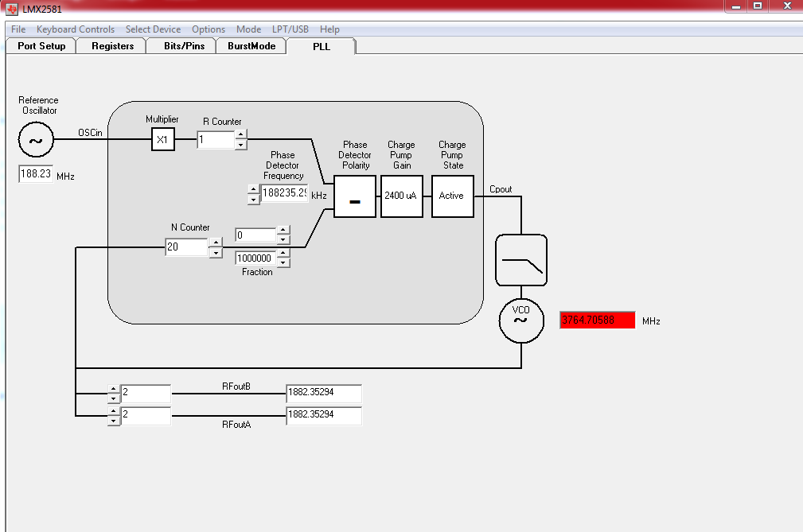Decrement the RFoutB divider value
This screenshot has height=532, width=803.
[113, 398]
